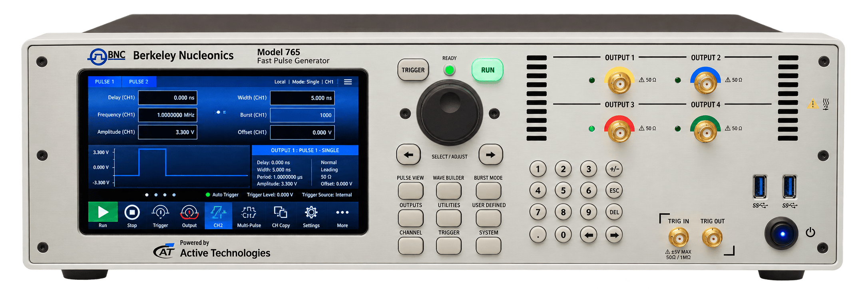This screenshot has width=868, height=289.
Task: Click the SELECT / ADJUST rotary knob
Action: pyautogui.click(x=450, y=113)
